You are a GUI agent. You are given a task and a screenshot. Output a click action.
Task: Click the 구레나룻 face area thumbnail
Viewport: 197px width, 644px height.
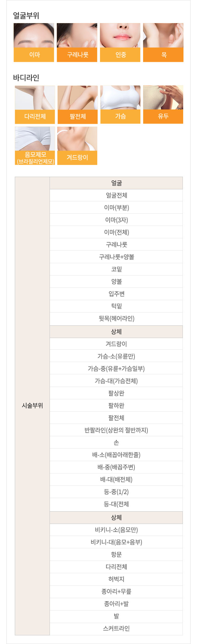coord(77,42)
